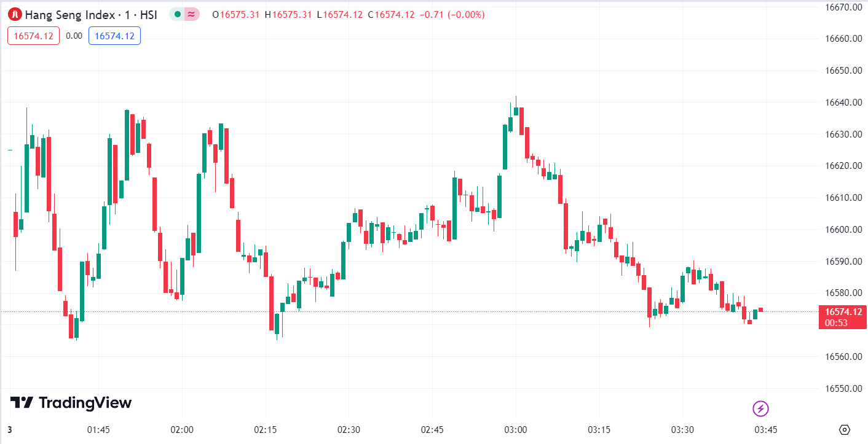Click the 16640.00 price scale label
The width and height of the screenshot is (868, 444).
coord(843,103)
